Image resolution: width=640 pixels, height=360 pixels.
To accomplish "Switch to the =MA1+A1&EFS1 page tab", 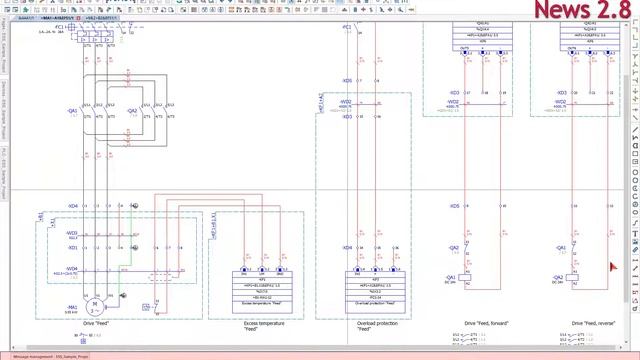I will [58, 18].
